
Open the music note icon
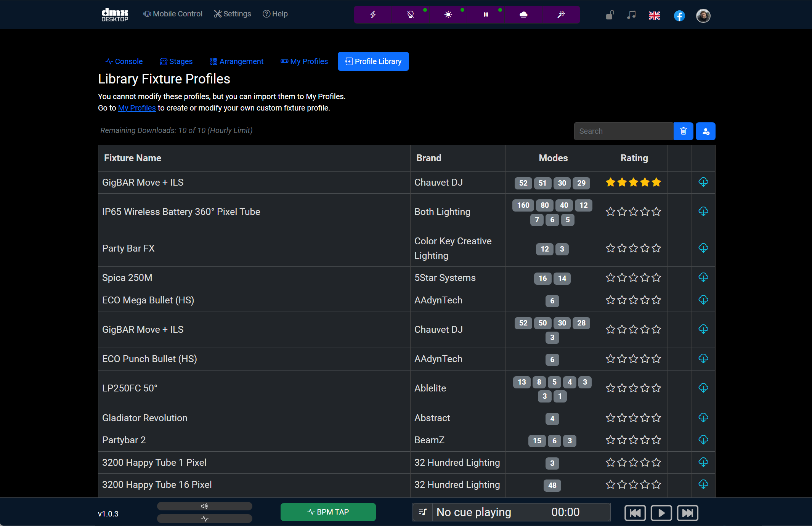coord(632,15)
